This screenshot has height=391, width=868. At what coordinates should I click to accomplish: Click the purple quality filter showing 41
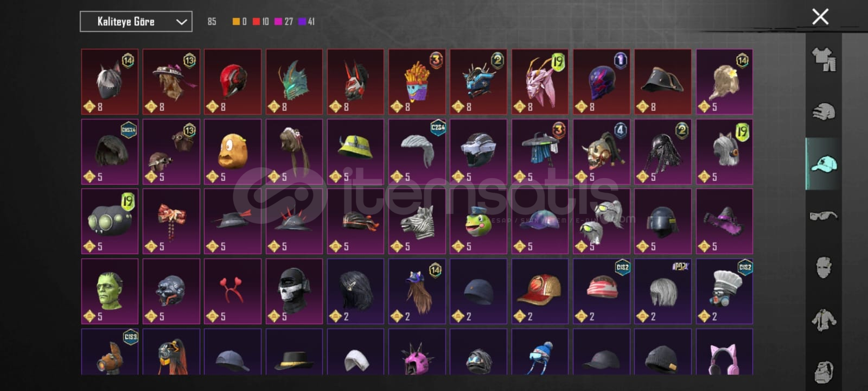306,22
